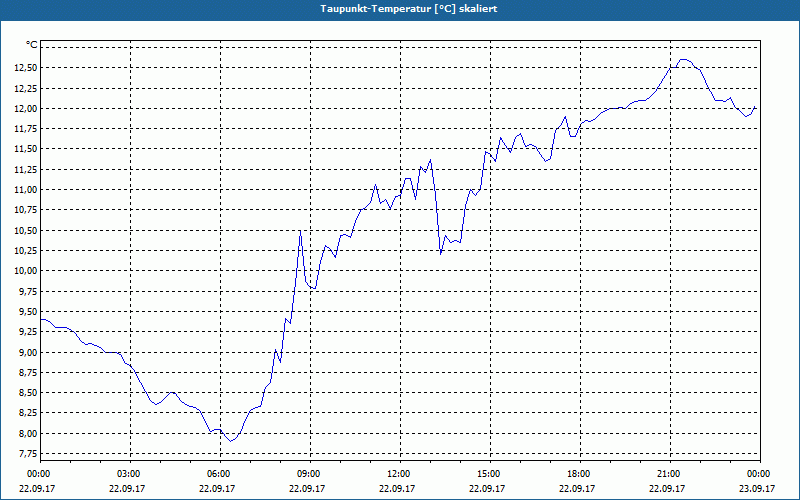This screenshot has height=500, width=800.
Task: Click the '03:00' time label
Action: tap(131, 474)
